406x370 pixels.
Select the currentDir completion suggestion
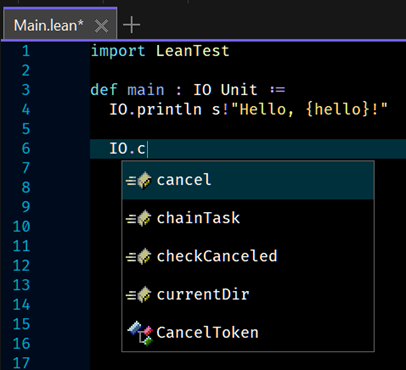click(248, 295)
